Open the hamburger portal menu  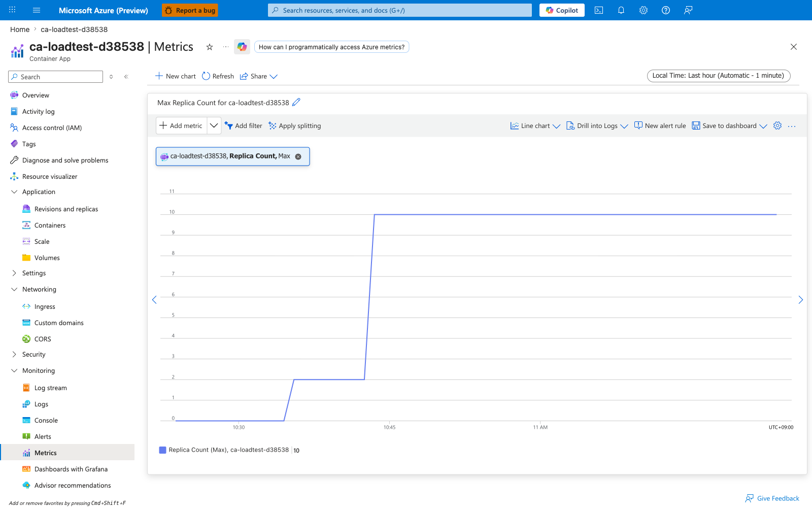pos(37,10)
